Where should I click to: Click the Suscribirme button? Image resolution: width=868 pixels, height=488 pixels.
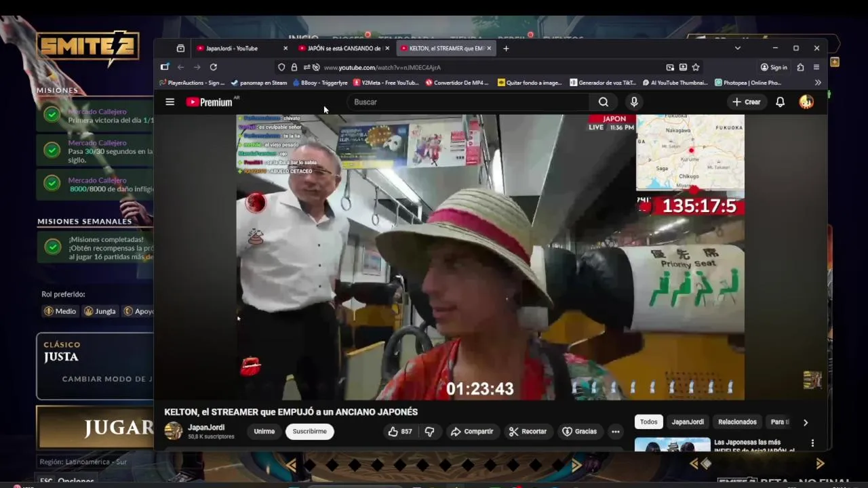(310, 431)
